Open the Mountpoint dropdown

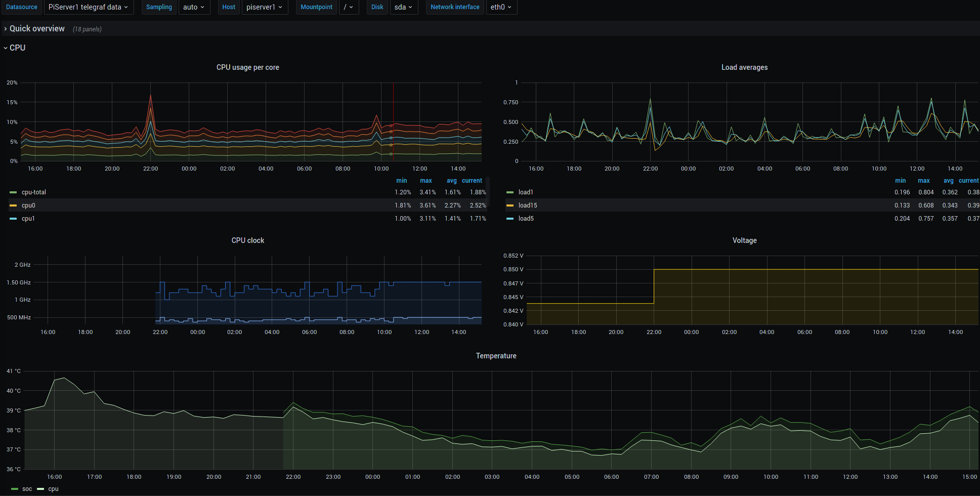point(349,7)
